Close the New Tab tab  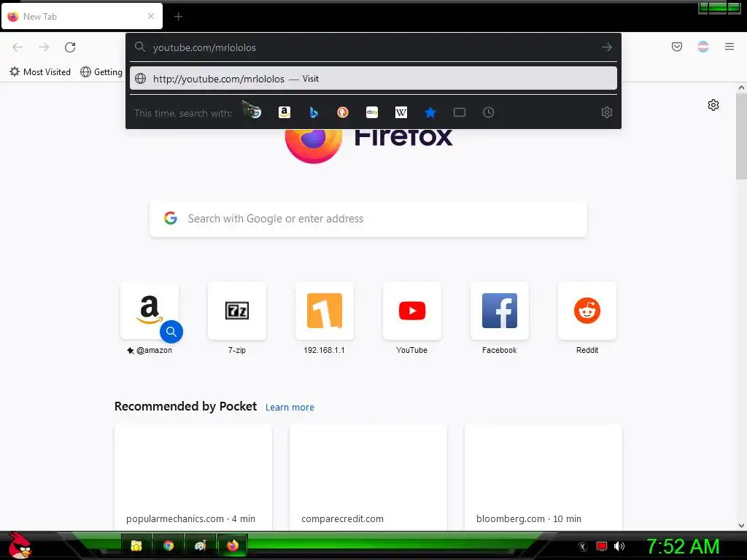(151, 16)
